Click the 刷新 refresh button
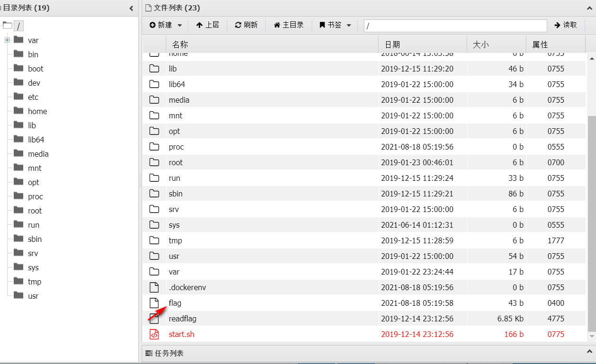 [x=246, y=25]
